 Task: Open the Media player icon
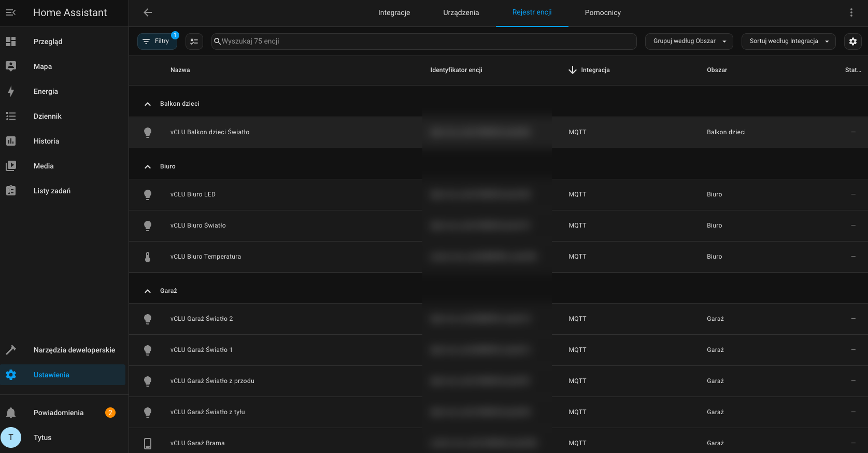coord(11,166)
